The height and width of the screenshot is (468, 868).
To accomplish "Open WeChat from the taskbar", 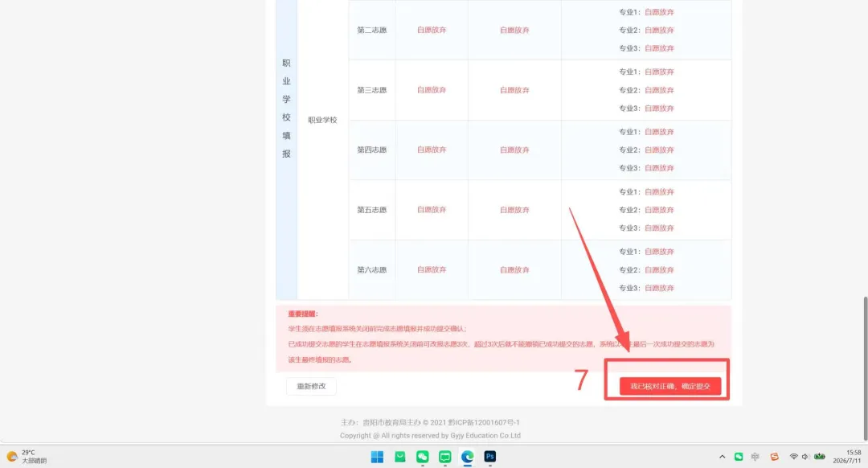I will coord(423,457).
